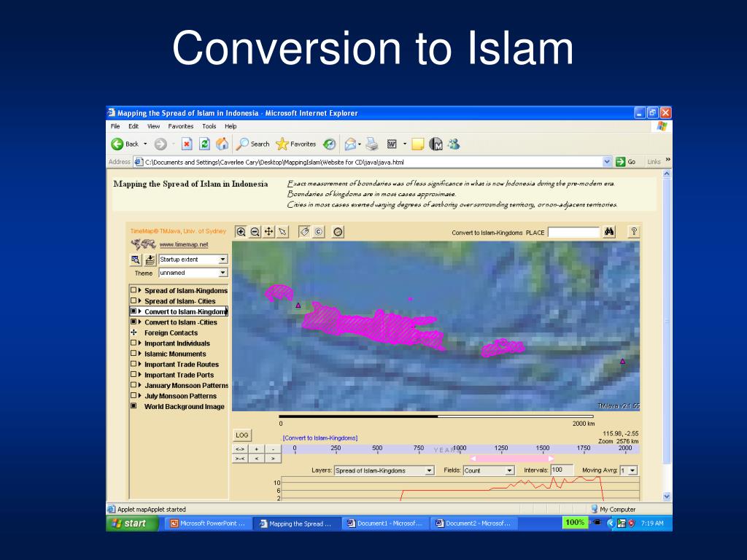Open the TimeMap help question mark

click(634, 232)
